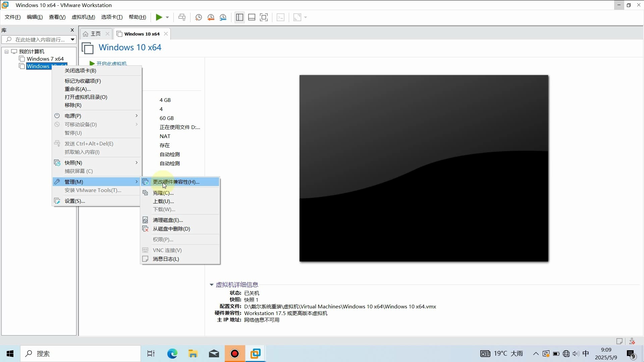Open the stretch display dropdown arrow

[306, 17]
